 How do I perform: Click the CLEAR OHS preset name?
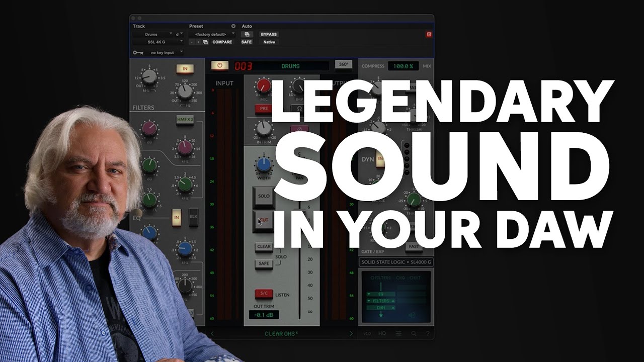pos(282,333)
